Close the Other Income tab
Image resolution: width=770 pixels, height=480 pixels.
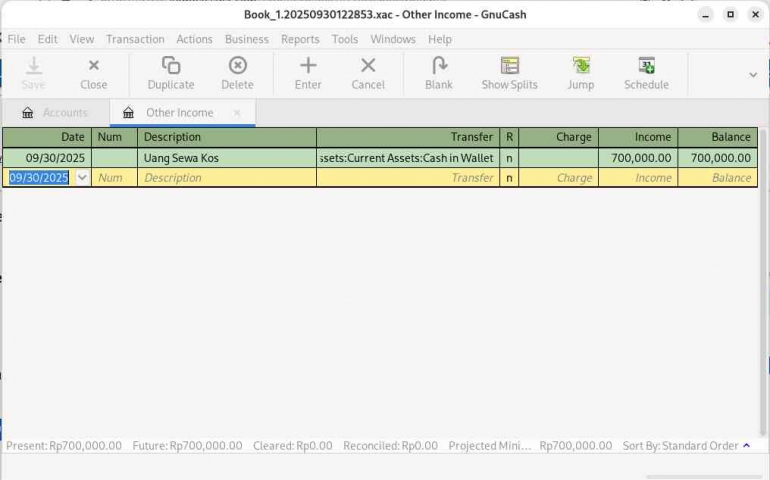pyautogui.click(x=237, y=113)
